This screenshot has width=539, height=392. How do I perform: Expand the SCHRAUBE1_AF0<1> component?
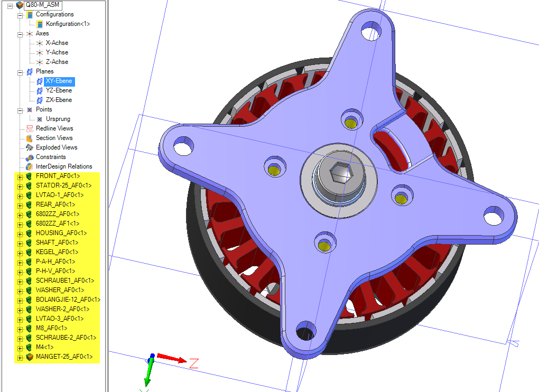[x=20, y=282]
